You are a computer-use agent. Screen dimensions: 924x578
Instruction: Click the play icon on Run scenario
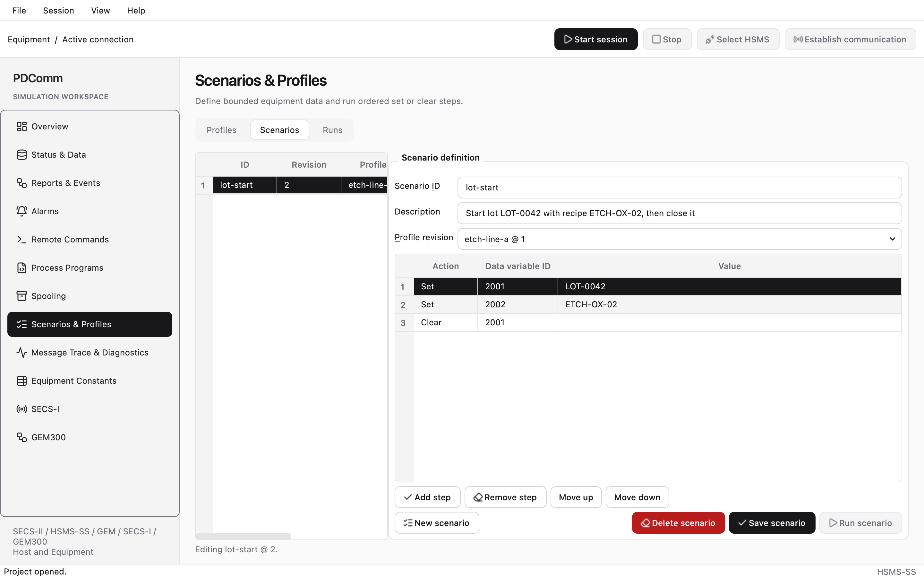tap(833, 523)
